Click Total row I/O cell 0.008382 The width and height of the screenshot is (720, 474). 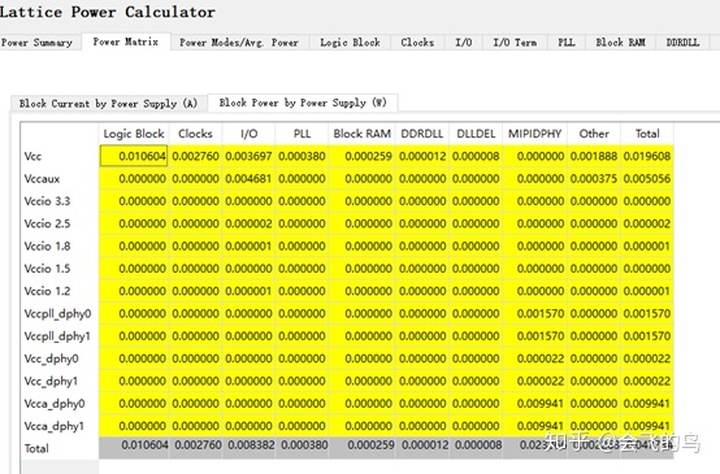[249, 448]
